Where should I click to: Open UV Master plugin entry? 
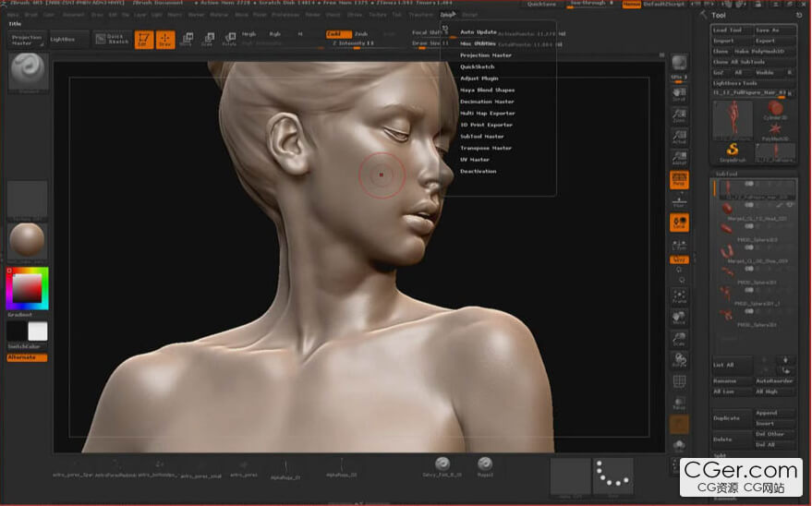coord(474,160)
